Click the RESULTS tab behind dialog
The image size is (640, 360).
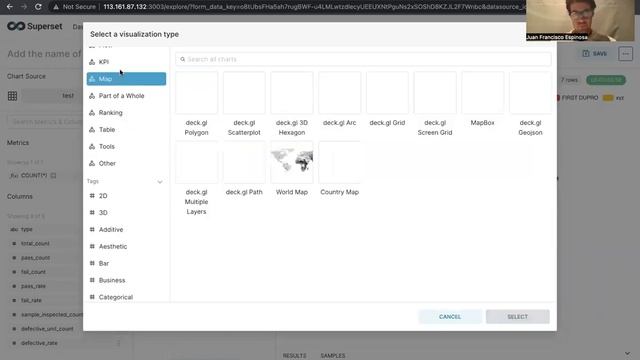point(294,356)
